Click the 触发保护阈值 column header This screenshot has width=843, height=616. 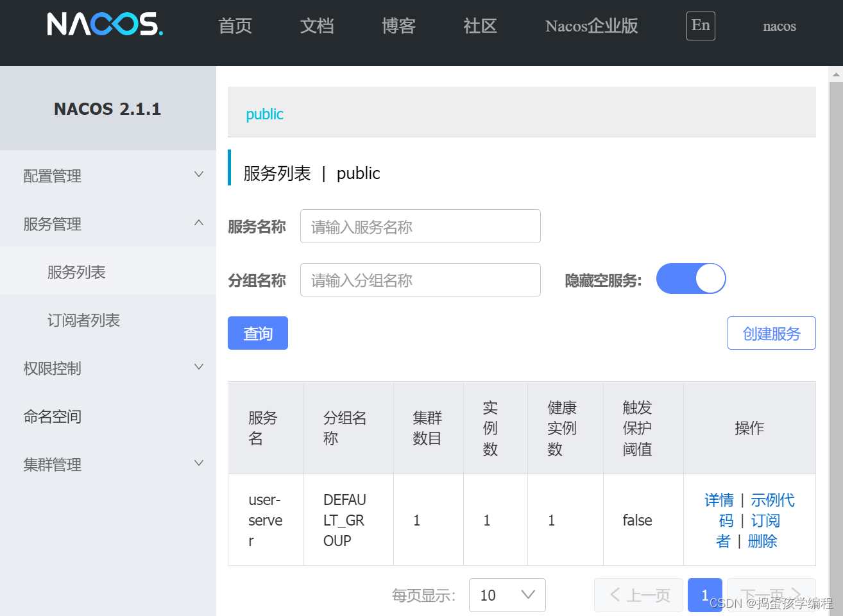point(643,428)
